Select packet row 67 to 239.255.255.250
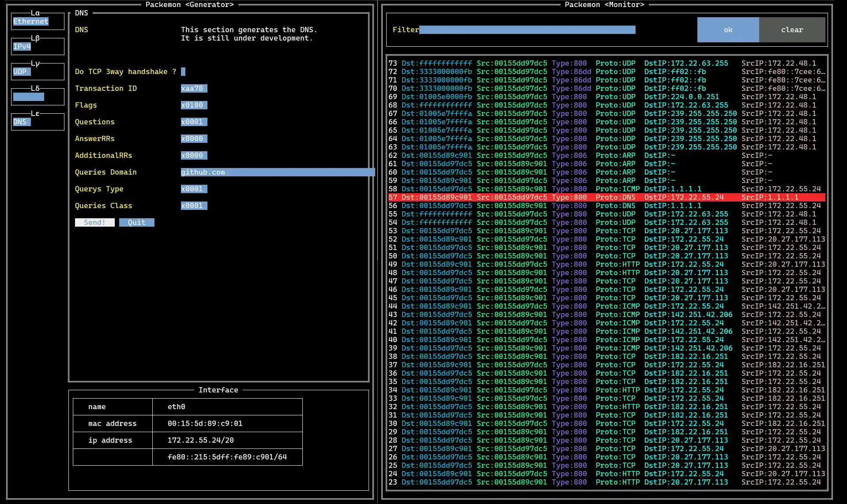The height and width of the screenshot is (504, 847). [x=607, y=113]
